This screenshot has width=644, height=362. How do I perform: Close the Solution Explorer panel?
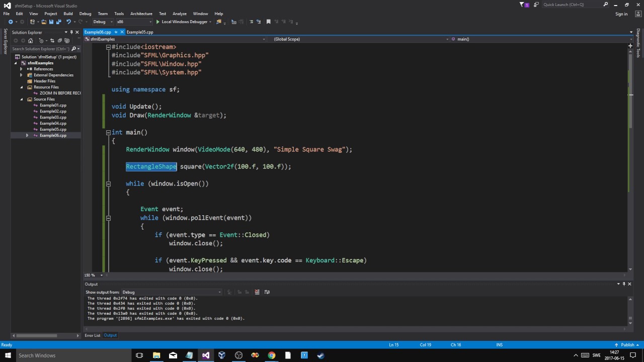(77, 32)
